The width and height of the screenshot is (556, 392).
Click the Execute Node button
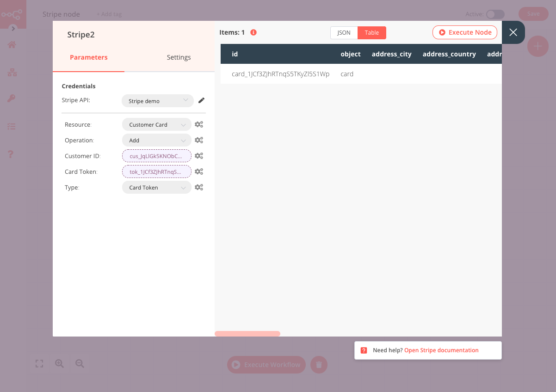pos(465,32)
